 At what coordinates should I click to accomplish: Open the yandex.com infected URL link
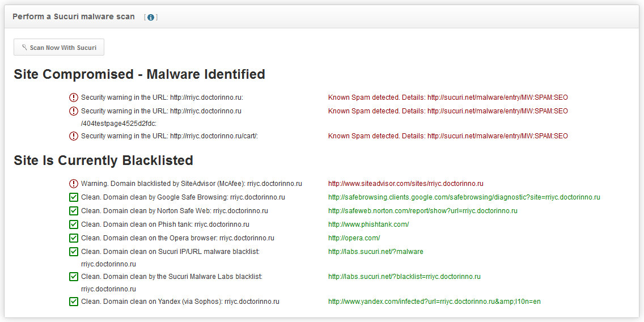[x=434, y=302]
